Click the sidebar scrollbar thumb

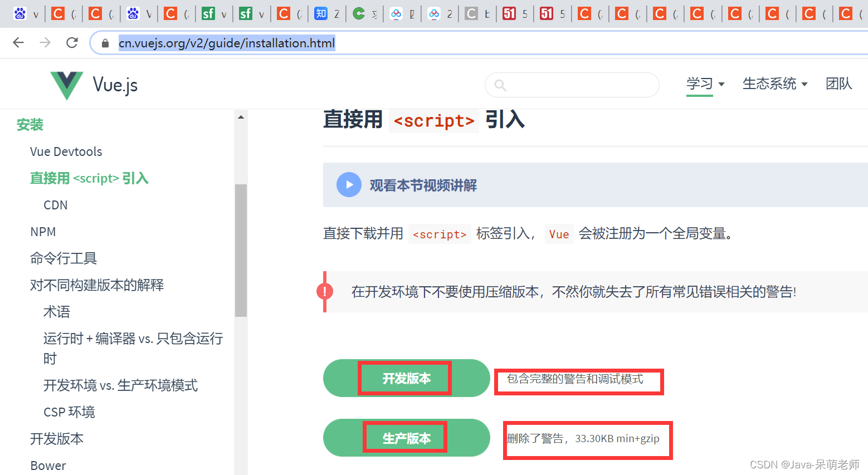pos(241,250)
